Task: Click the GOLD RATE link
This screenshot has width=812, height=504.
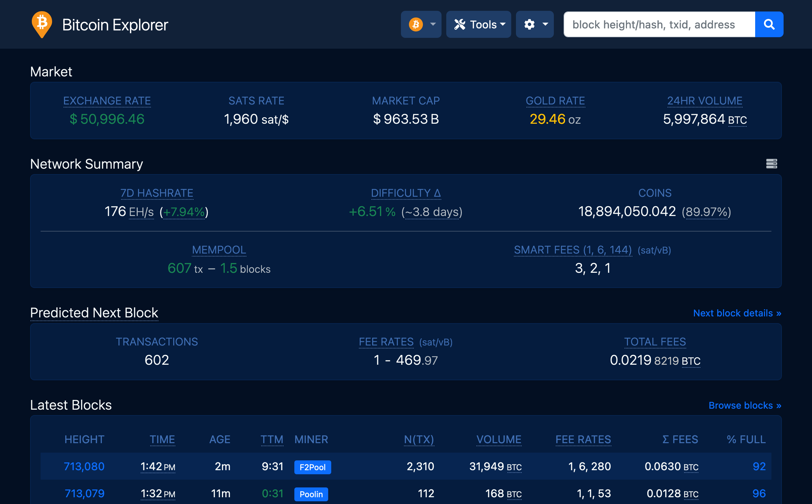Action: click(x=555, y=100)
